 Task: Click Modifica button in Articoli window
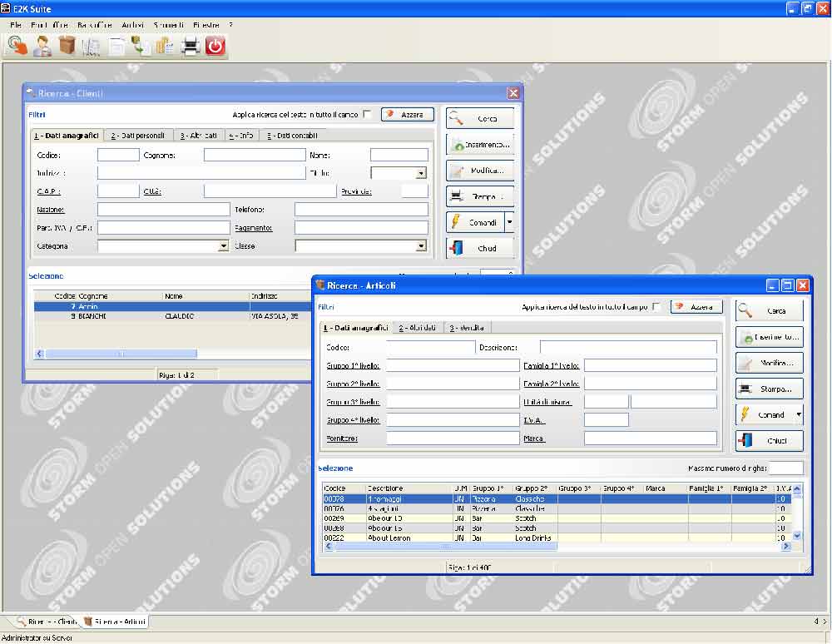tap(769, 363)
